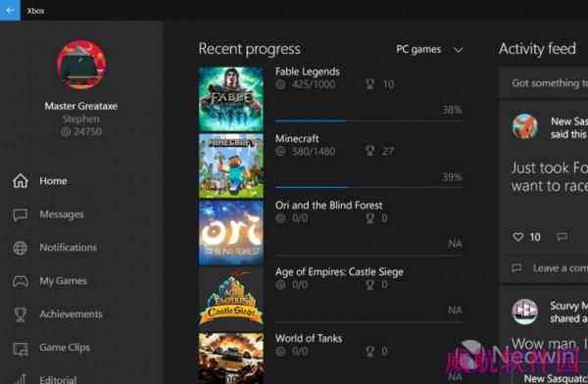Click the chevron next to PC games
This screenshot has width=588, height=384.
459,50
